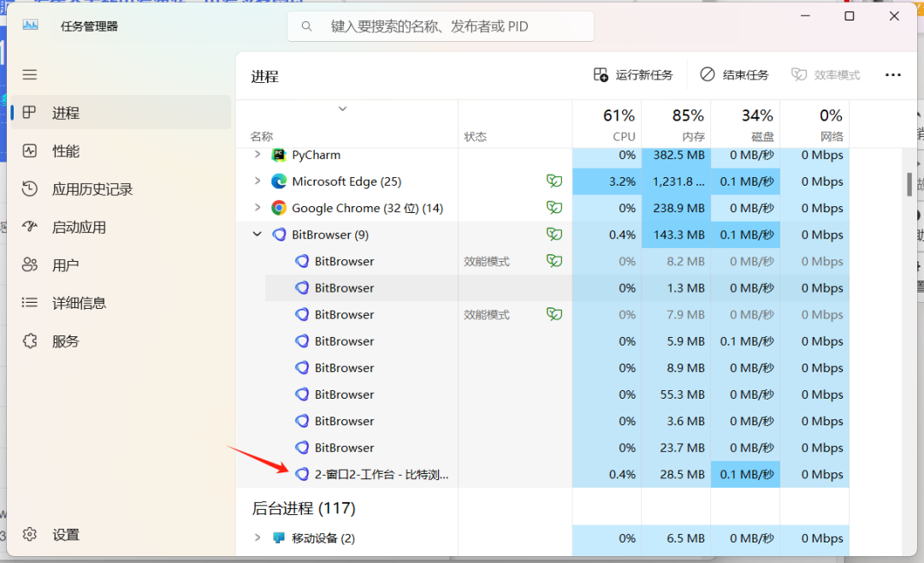Open the three-dot more options menu
Image resolution: width=924 pixels, height=563 pixels.
(x=892, y=75)
